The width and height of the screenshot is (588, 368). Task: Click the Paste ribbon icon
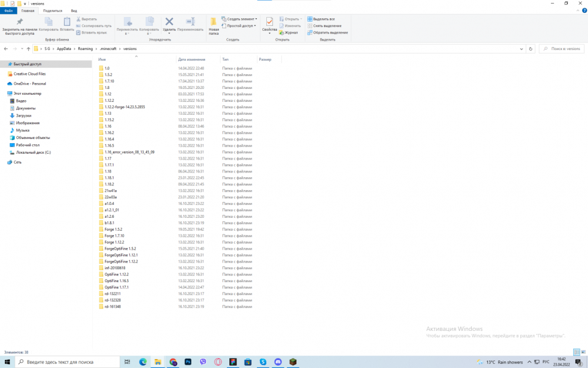67,22
